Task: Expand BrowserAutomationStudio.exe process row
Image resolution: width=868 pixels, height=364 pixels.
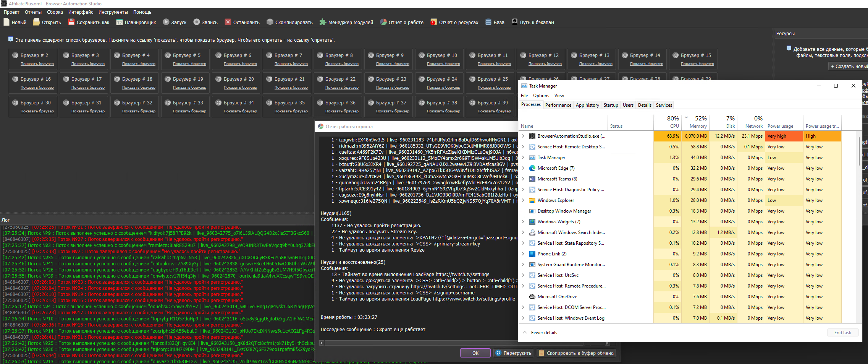Action: (523, 136)
